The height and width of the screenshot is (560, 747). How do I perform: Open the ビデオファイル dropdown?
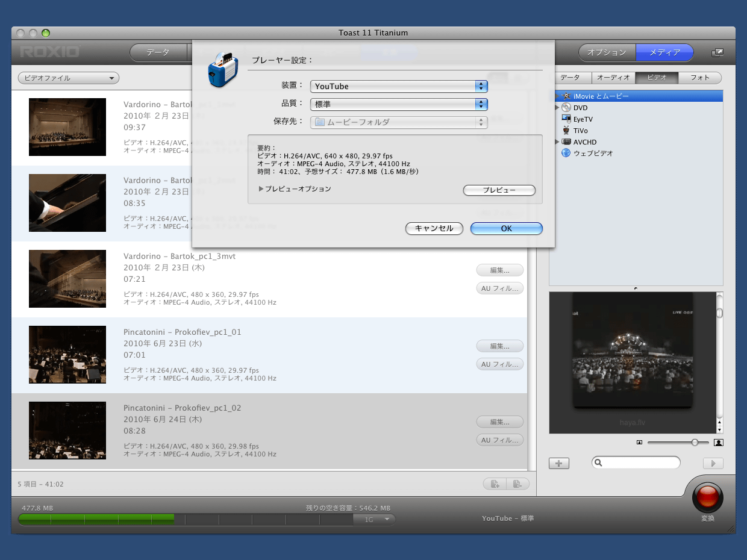click(x=69, y=78)
